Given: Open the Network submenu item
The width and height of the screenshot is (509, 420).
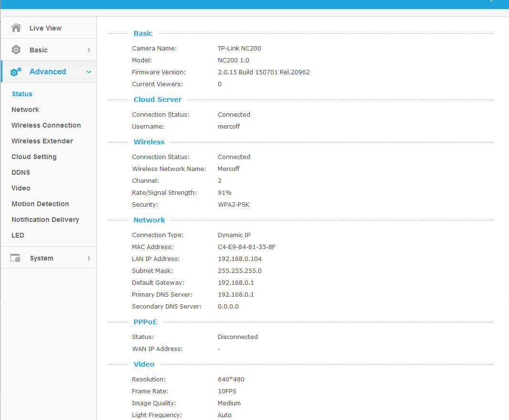Looking at the screenshot, I should (x=25, y=110).
